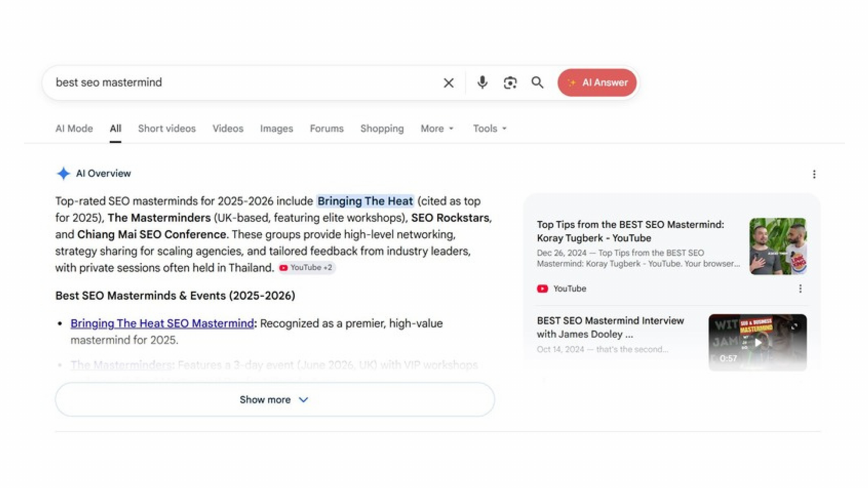Click the Koray Tugberk video thumbnail
868x488 pixels.
(x=778, y=246)
